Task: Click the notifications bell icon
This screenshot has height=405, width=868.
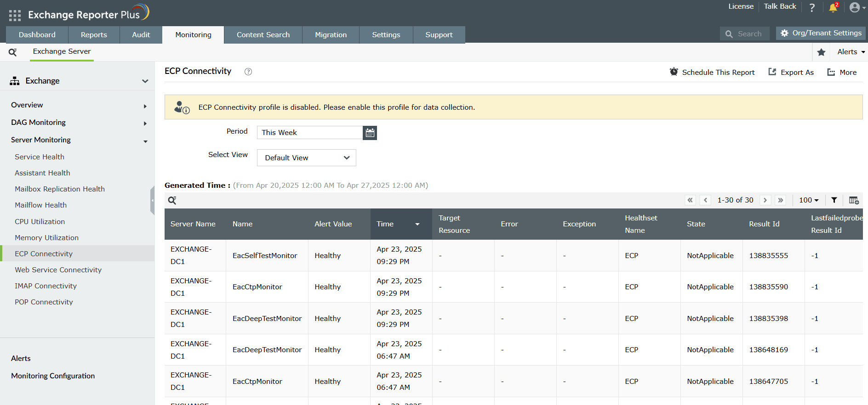Action: [833, 8]
